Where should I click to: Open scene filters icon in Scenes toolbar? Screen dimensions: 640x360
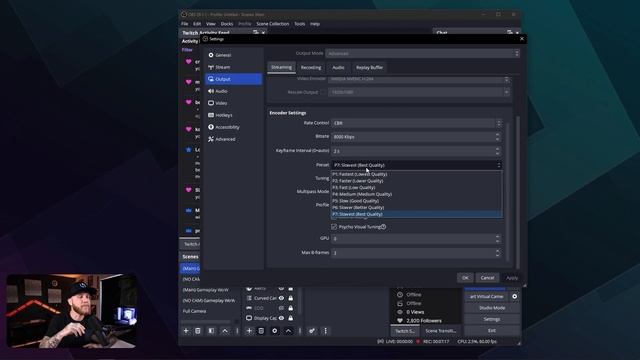[x=211, y=331]
